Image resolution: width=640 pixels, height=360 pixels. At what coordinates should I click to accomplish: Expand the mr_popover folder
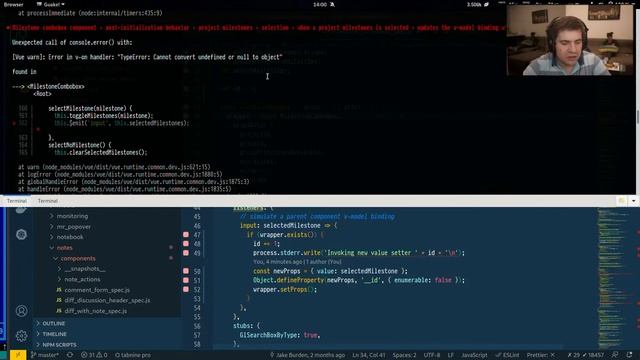pos(73,227)
